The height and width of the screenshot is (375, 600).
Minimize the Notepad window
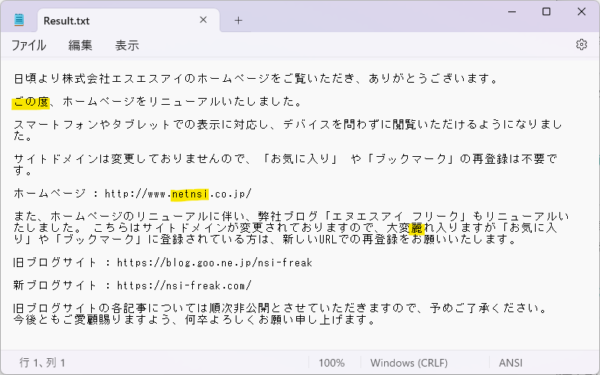point(512,12)
